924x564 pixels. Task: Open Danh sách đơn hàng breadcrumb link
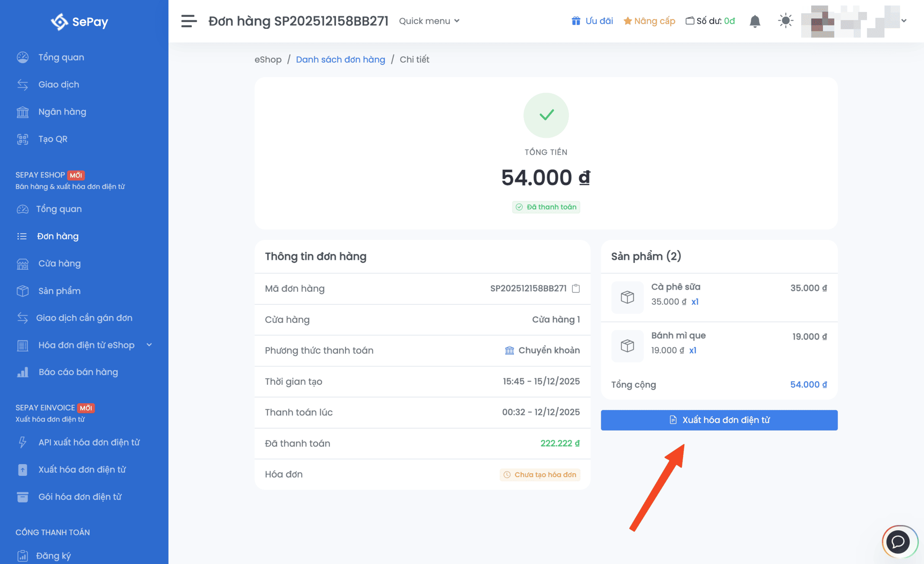point(340,59)
